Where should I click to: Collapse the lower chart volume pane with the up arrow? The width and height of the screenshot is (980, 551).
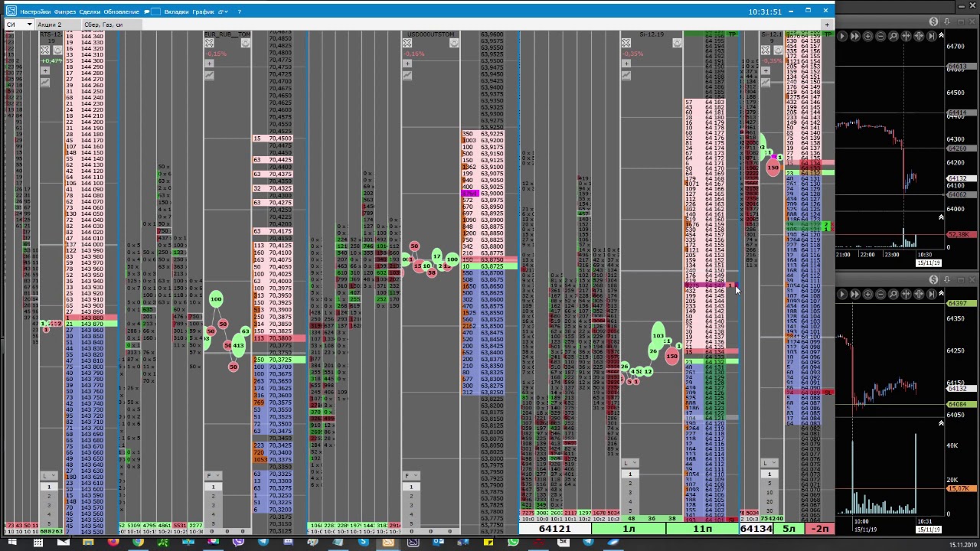pos(941,422)
